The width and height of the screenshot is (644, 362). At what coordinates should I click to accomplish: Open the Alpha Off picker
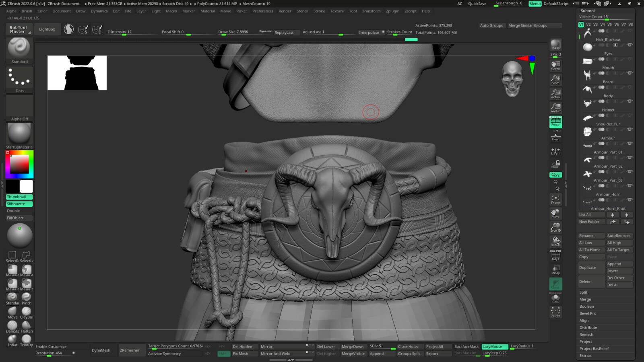[x=19, y=108]
